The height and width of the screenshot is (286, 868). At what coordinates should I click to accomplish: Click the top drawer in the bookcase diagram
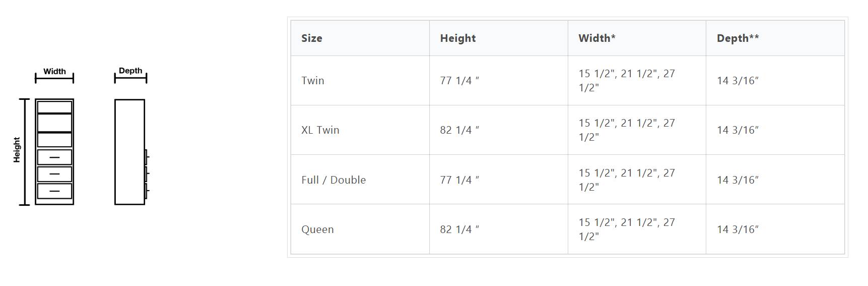[x=54, y=157]
